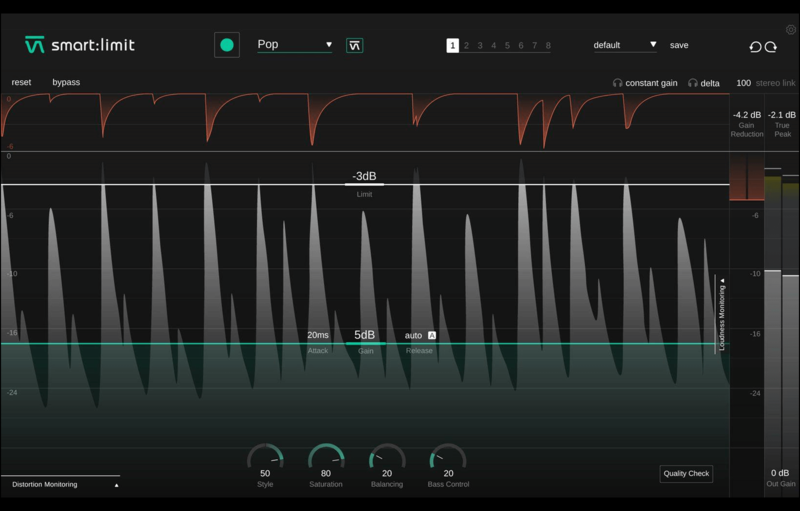Viewport: 800px width, 511px height.
Task: Click the headphone icon beside constant gain
Action: (x=617, y=83)
